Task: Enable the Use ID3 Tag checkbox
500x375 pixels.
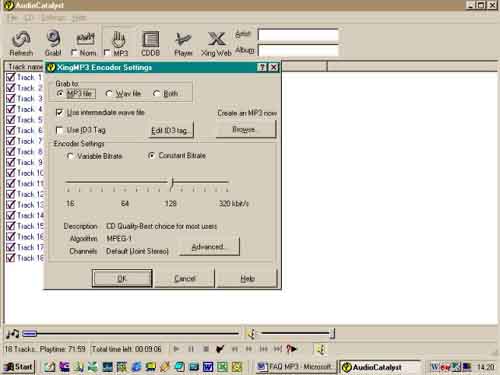Action: pyautogui.click(x=59, y=130)
